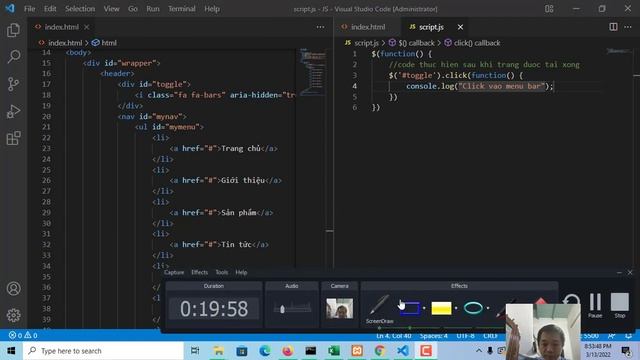Click the click() callback breadcrumb
640x360 pixels.
coord(472,43)
